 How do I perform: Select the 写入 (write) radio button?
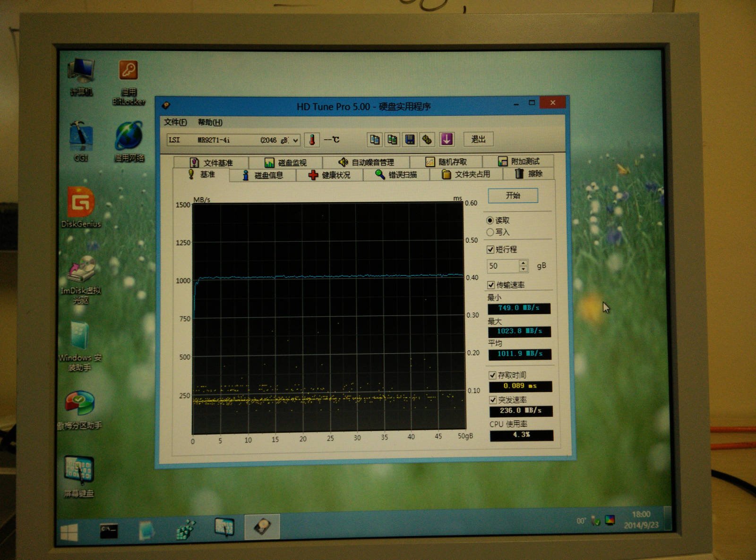coord(490,232)
